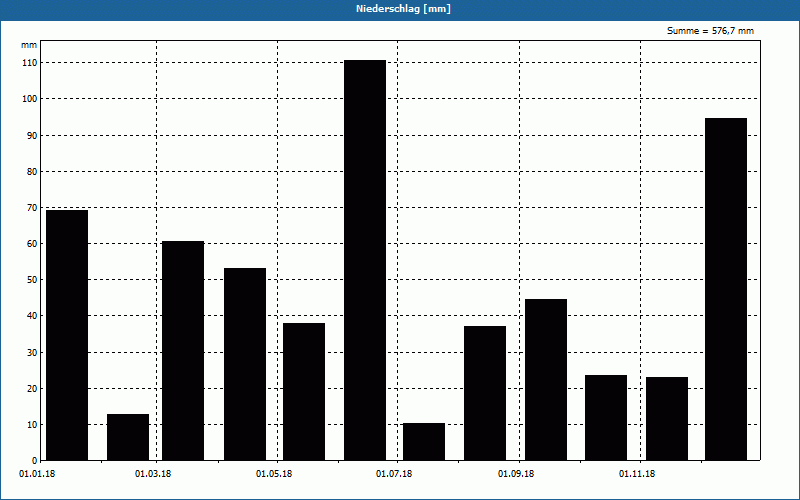This screenshot has height=500, width=800.
Task: Click the 110 y-axis value
Action: coord(30,63)
